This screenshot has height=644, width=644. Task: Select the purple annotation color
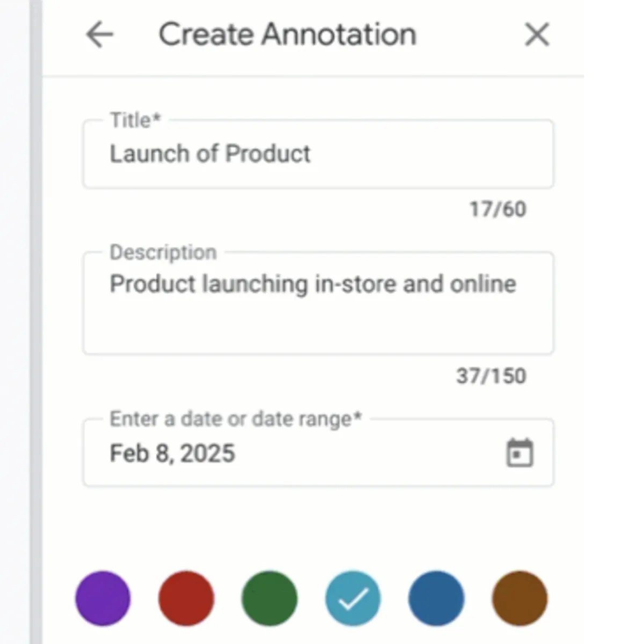pos(103,598)
